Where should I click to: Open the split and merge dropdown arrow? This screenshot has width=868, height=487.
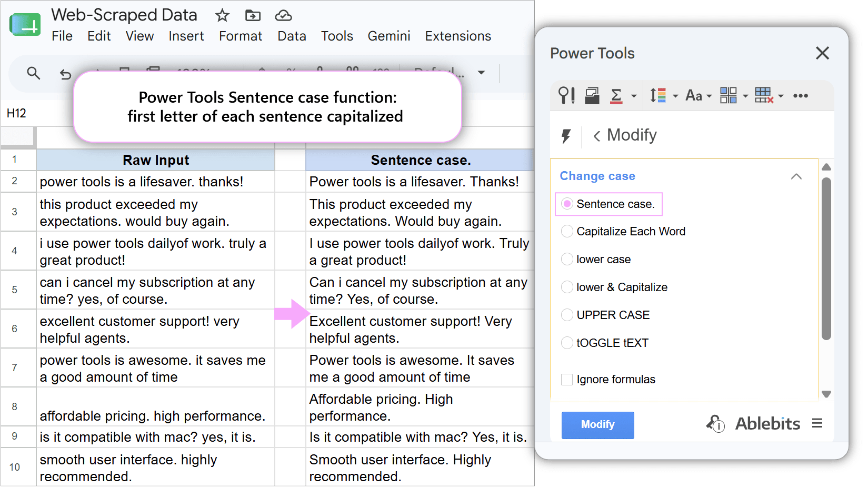coord(745,96)
